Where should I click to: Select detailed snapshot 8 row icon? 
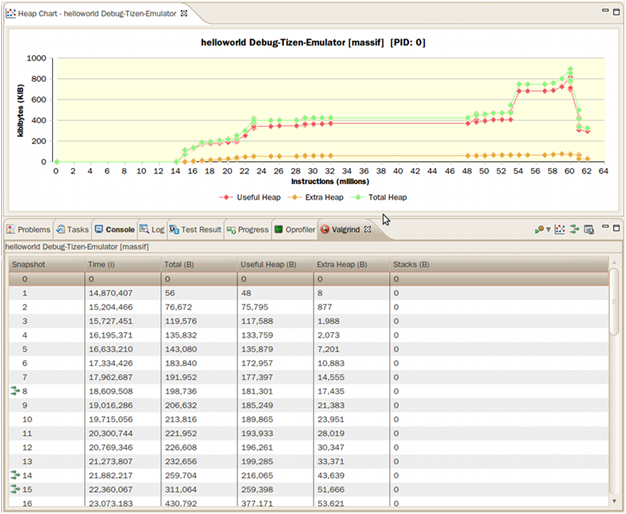[15, 391]
